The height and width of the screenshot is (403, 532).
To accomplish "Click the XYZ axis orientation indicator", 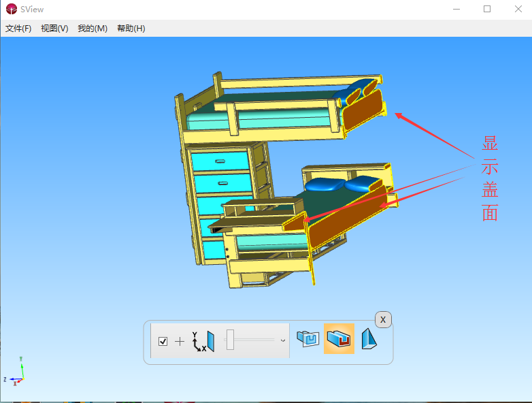I will (x=15, y=372).
